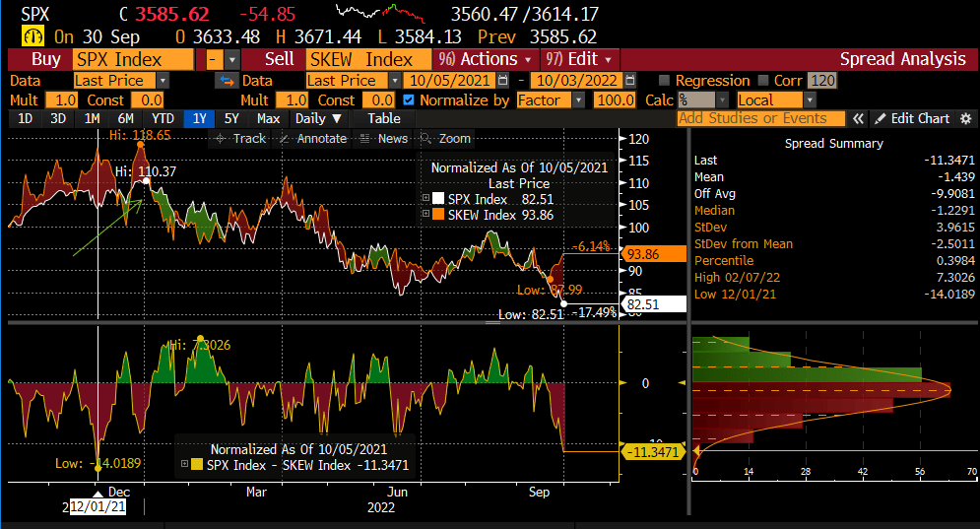Select the Zoom magnifier tool

[445, 139]
